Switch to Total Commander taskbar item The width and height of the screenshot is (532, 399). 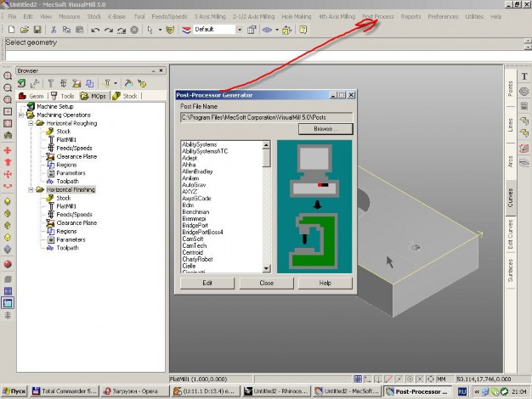(64, 391)
